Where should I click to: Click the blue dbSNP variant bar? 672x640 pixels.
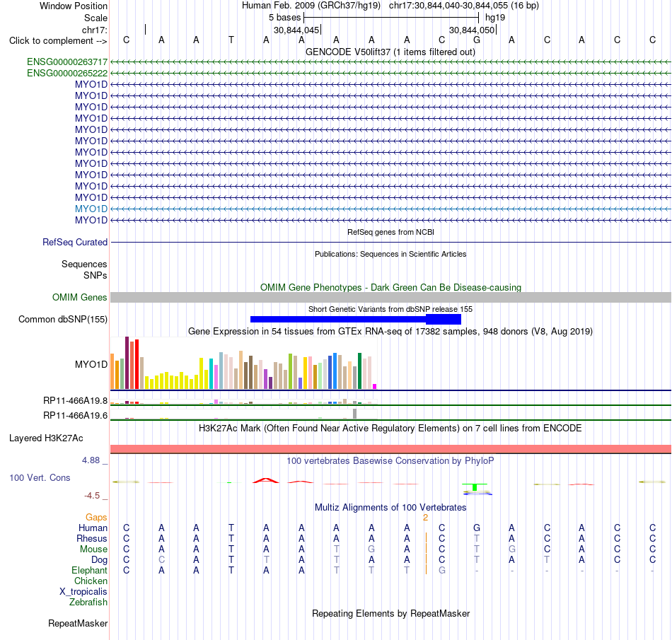point(356,319)
